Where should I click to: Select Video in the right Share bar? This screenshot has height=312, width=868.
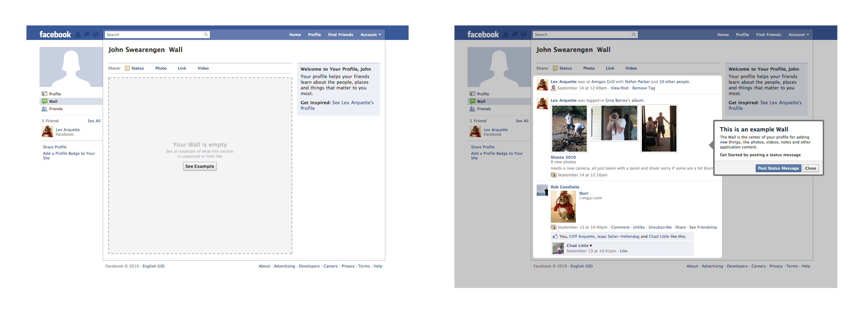pyautogui.click(x=631, y=68)
